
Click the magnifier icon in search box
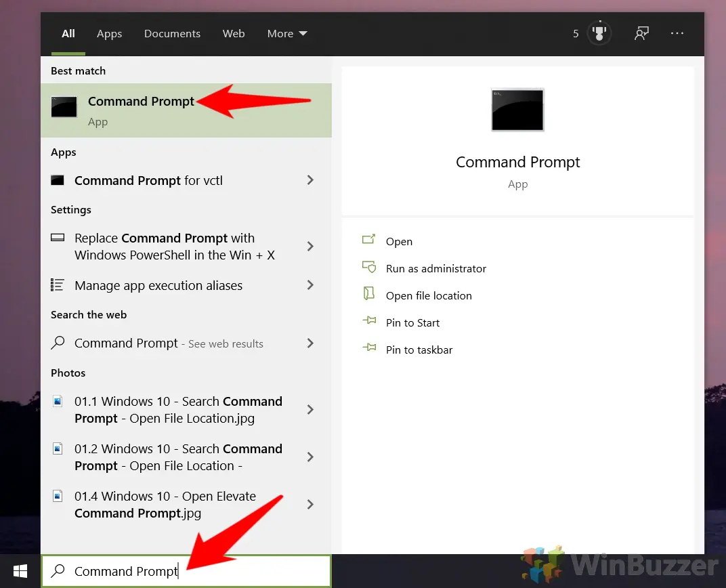click(x=58, y=570)
